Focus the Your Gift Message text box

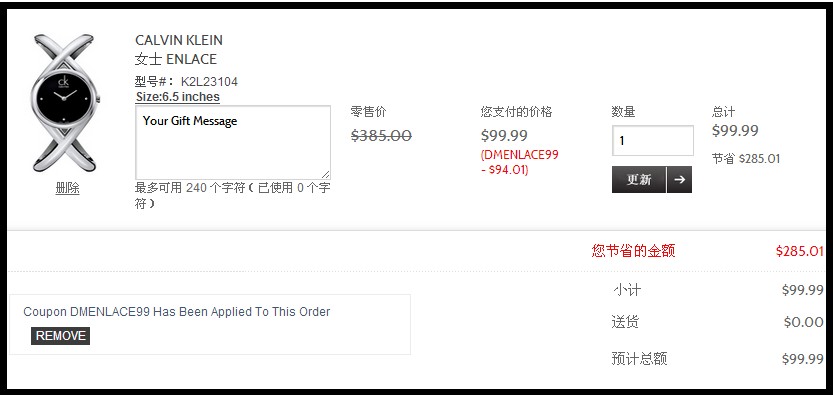point(233,142)
